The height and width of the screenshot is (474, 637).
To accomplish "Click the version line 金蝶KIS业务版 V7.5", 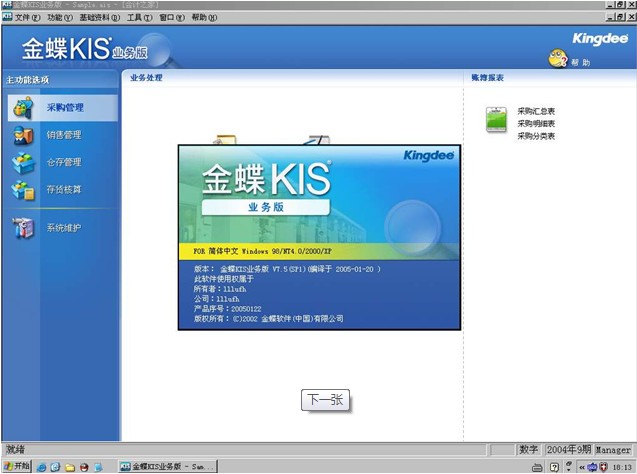I will 287,269.
